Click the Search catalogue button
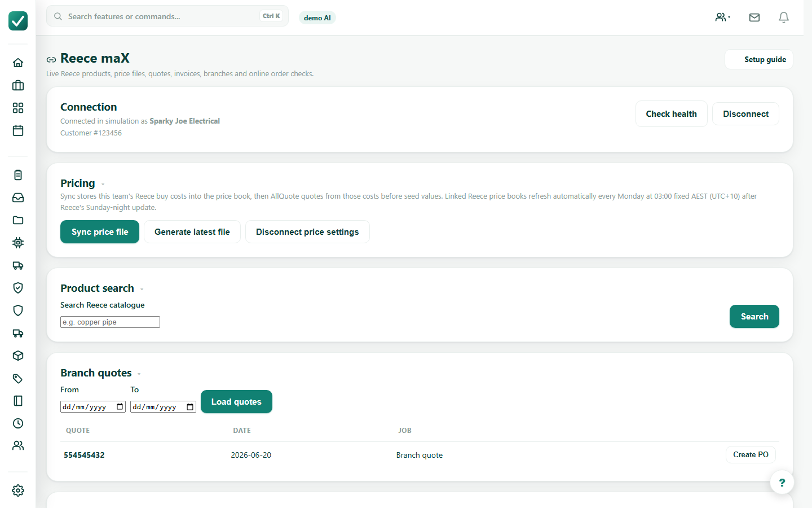The width and height of the screenshot is (812, 508). point(754,317)
